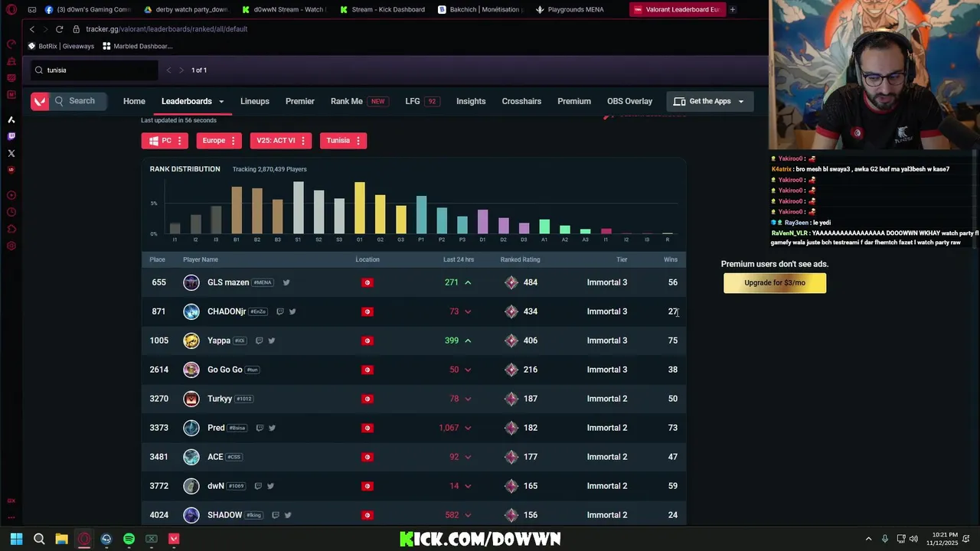The height and width of the screenshot is (551, 980).
Task: Click Windows Start button
Action: 16,539
